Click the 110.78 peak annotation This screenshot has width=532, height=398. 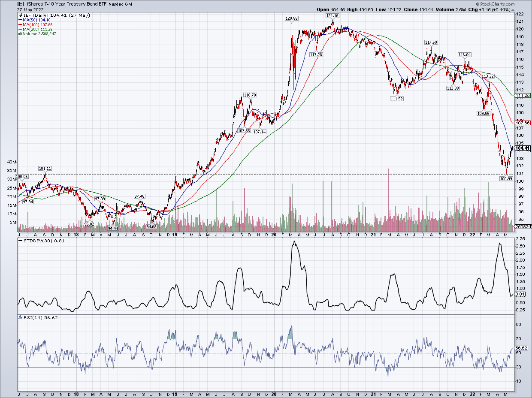250,95
